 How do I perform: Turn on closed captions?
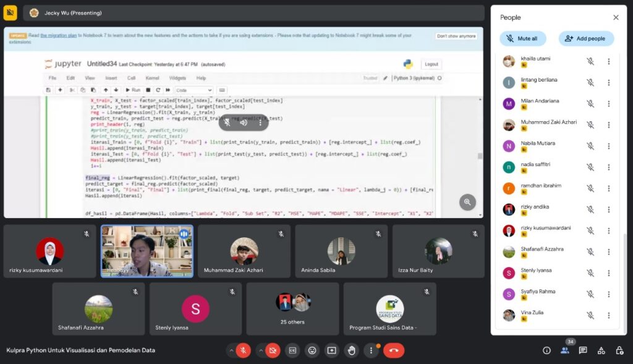tap(292, 350)
